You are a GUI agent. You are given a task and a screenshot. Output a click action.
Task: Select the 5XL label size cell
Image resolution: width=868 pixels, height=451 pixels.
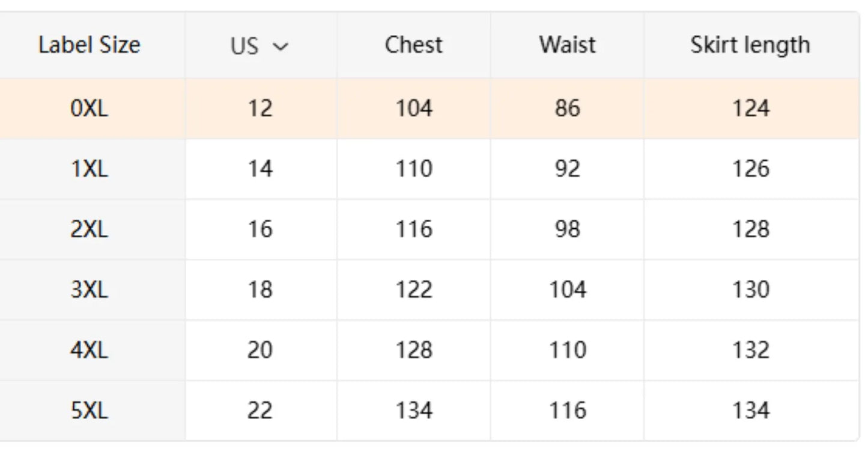[90, 411]
